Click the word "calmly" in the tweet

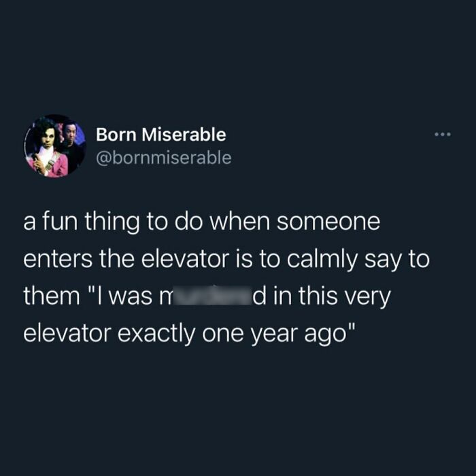[x=322, y=260]
